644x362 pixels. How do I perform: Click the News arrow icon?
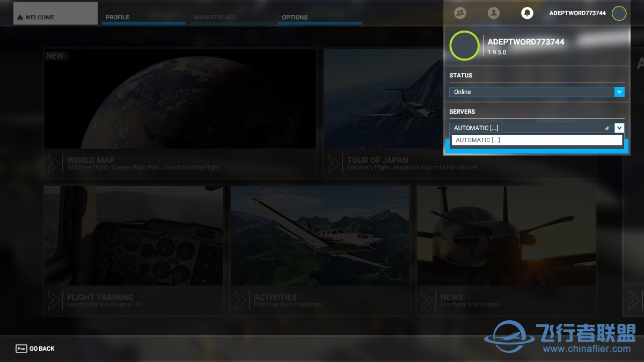click(x=428, y=300)
